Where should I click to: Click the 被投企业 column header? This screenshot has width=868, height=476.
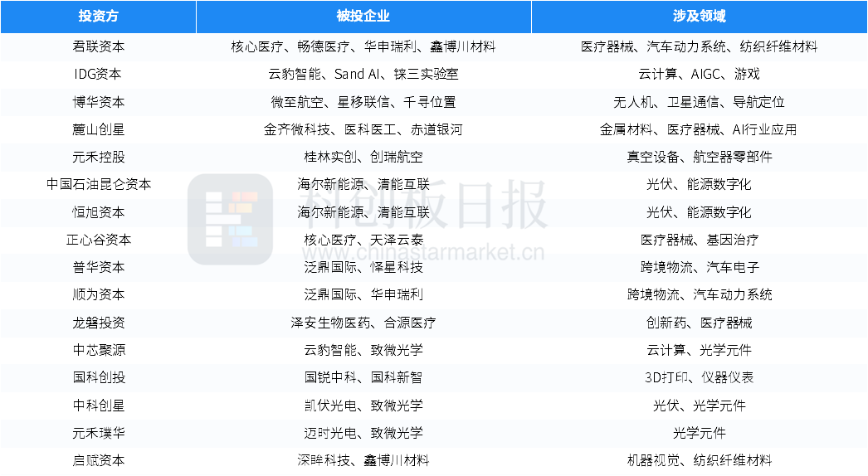(x=363, y=17)
